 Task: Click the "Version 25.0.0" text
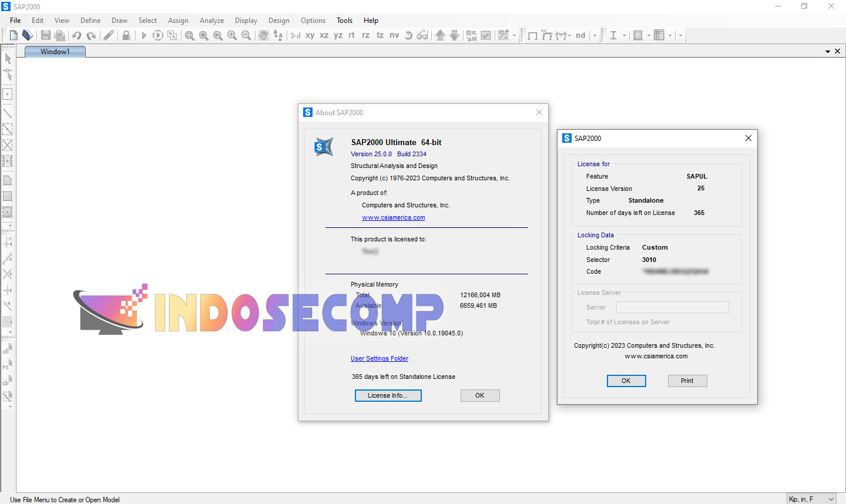tap(371, 154)
